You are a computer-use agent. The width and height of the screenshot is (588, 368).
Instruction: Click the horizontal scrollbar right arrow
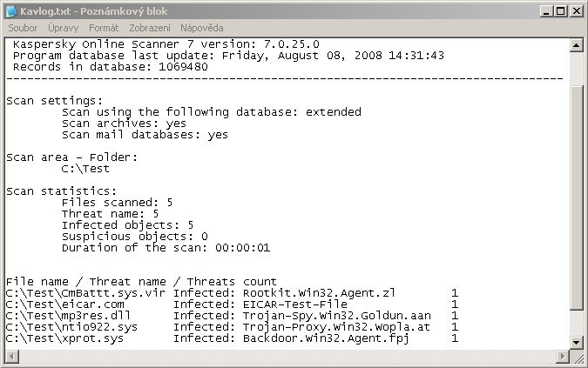click(x=563, y=356)
